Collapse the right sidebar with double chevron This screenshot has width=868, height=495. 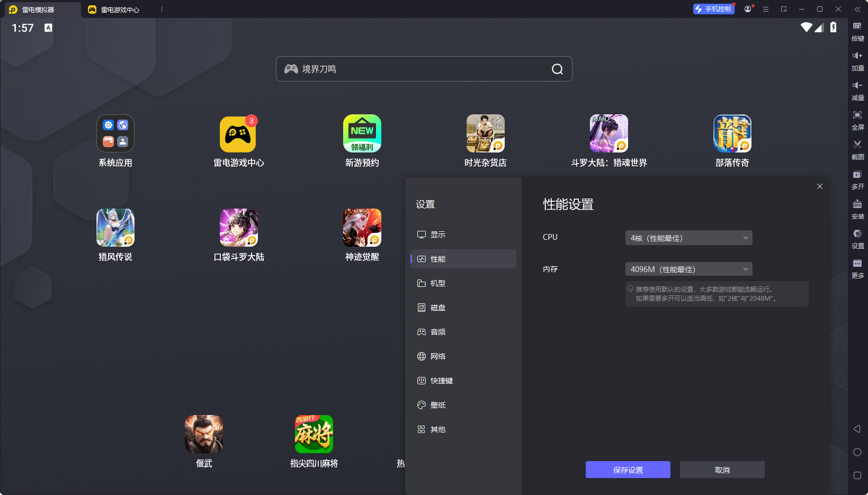(x=857, y=9)
